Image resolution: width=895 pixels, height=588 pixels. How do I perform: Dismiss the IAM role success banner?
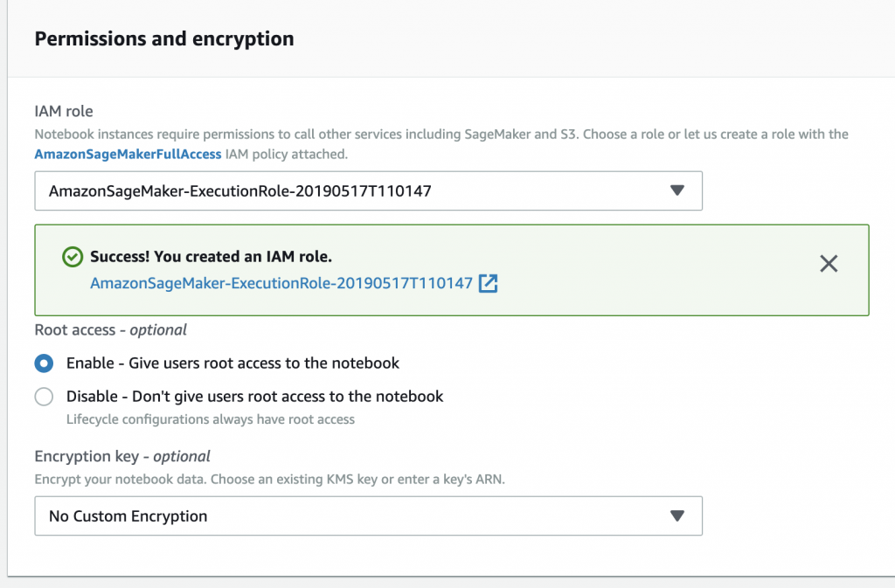click(829, 264)
